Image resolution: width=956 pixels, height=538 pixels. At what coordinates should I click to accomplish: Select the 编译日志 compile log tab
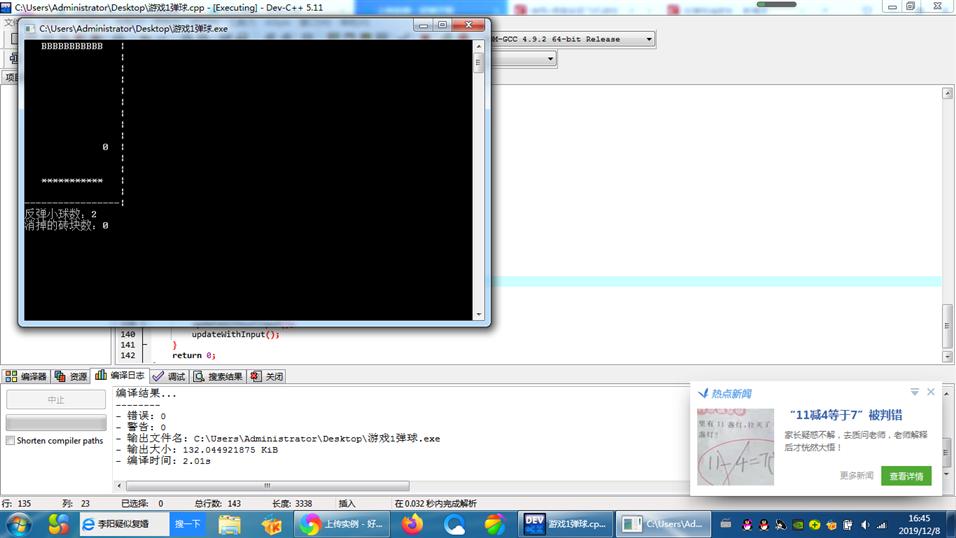pos(120,376)
